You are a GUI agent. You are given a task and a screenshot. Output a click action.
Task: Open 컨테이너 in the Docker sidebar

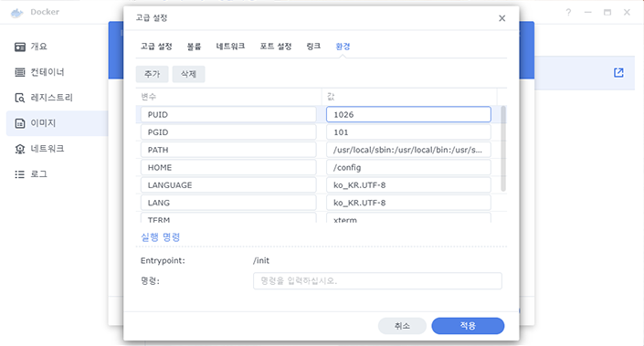(48, 72)
